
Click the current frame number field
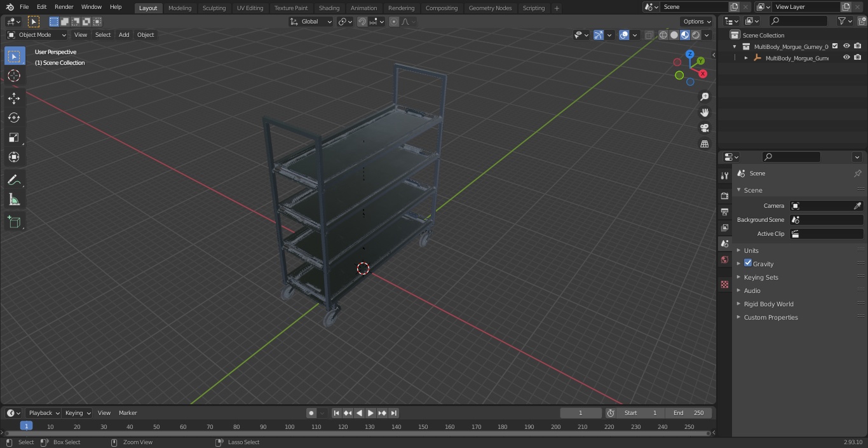tap(581, 413)
